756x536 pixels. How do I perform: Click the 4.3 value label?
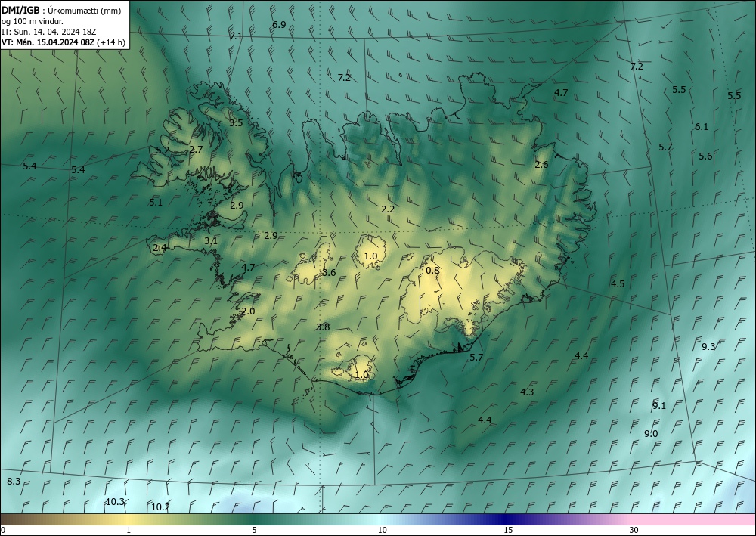click(x=527, y=392)
